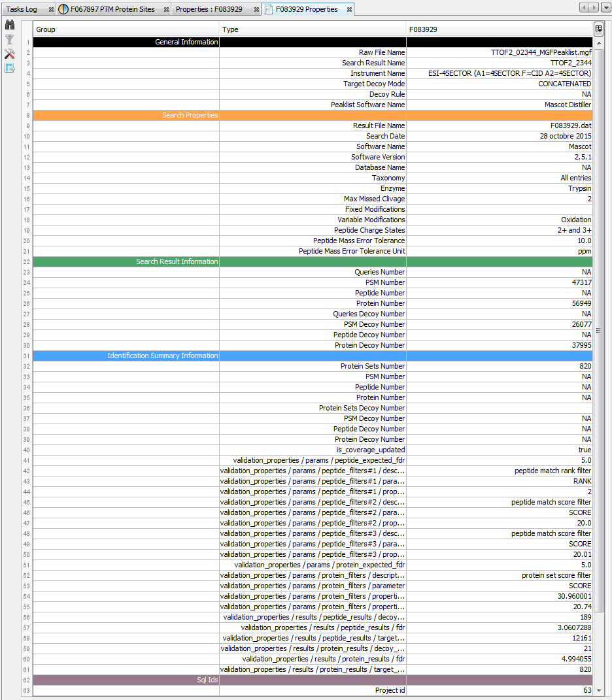Select the All entries taxonomy value
The height and width of the screenshot is (700, 612).
(500, 178)
